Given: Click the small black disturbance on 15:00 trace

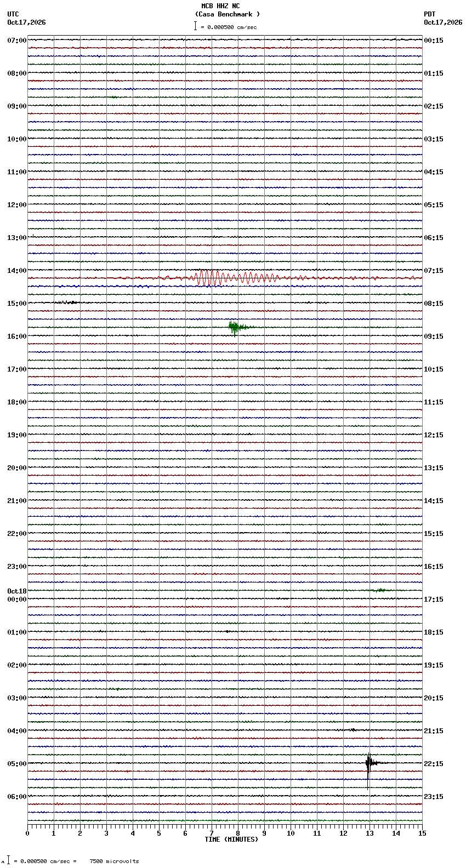Looking at the screenshot, I should point(67,302).
